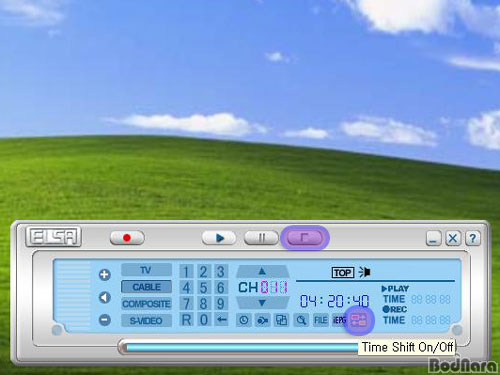Click the magnifier channel scan icon
Viewport: 500px width, 375px height.
(x=301, y=320)
